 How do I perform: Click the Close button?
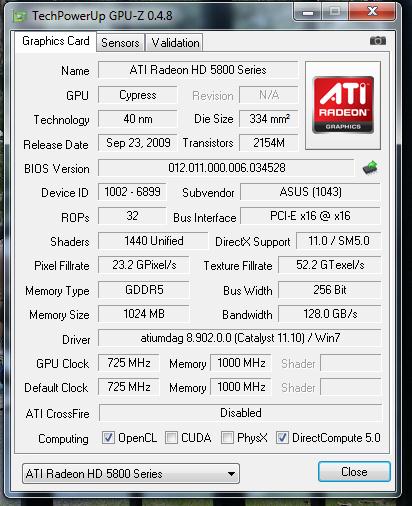[354, 472]
